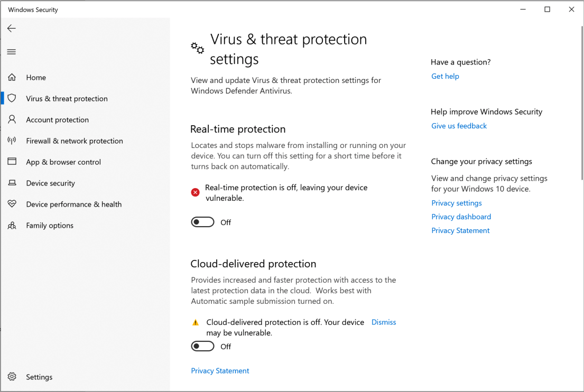The height and width of the screenshot is (392, 584).
Task: Click the back arrow icon
Action: tap(12, 29)
